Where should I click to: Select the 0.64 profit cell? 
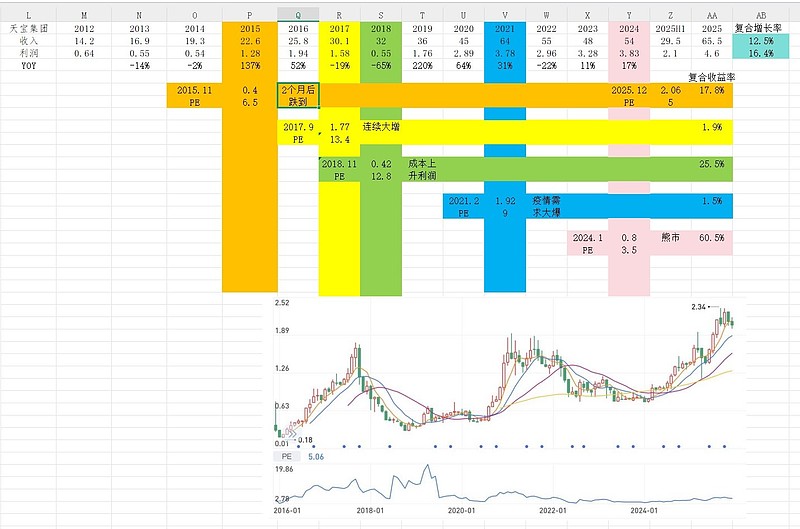click(84, 53)
